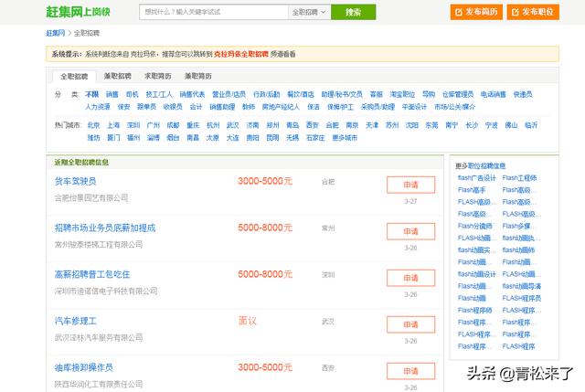The width and height of the screenshot is (585, 392).
Task: Filter hot cities by 北京
Action: click(x=93, y=125)
